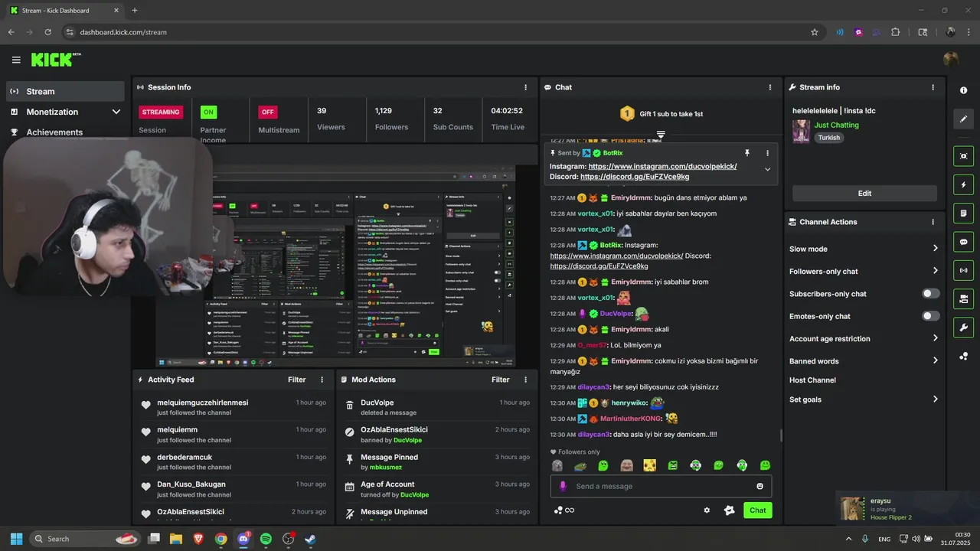The image size is (980, 551).
Task: Open Chat panel options menu
Action: 770,87
